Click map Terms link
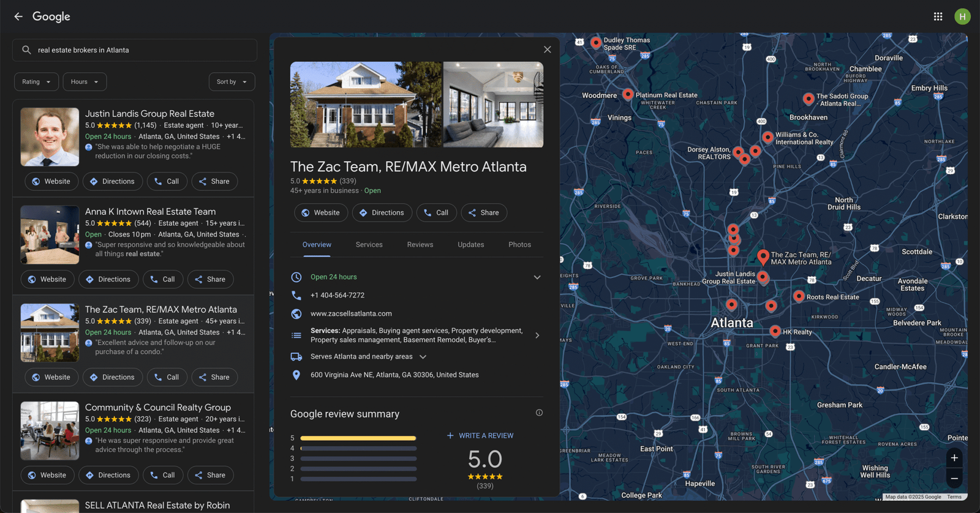The image size is (980, 513). 954,497
